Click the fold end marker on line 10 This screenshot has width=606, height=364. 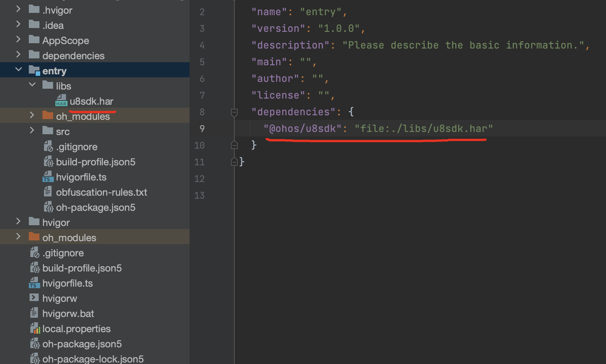click(234, 145)
